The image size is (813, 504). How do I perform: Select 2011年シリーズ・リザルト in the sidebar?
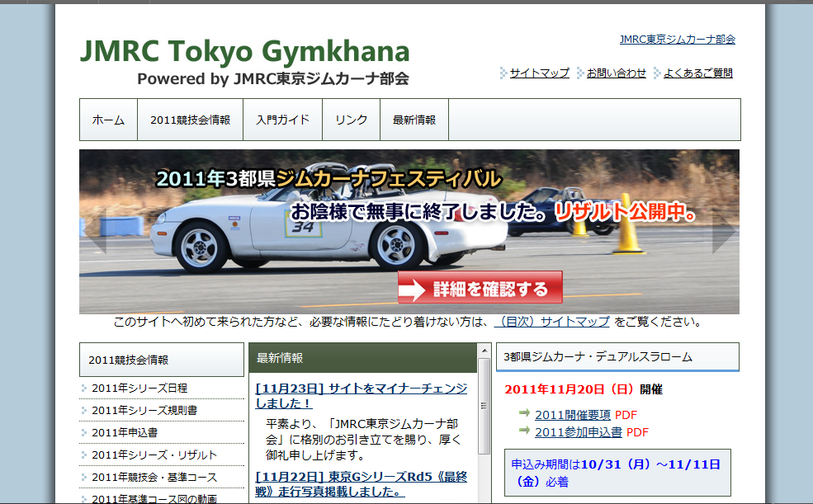(x=154, y=455)
